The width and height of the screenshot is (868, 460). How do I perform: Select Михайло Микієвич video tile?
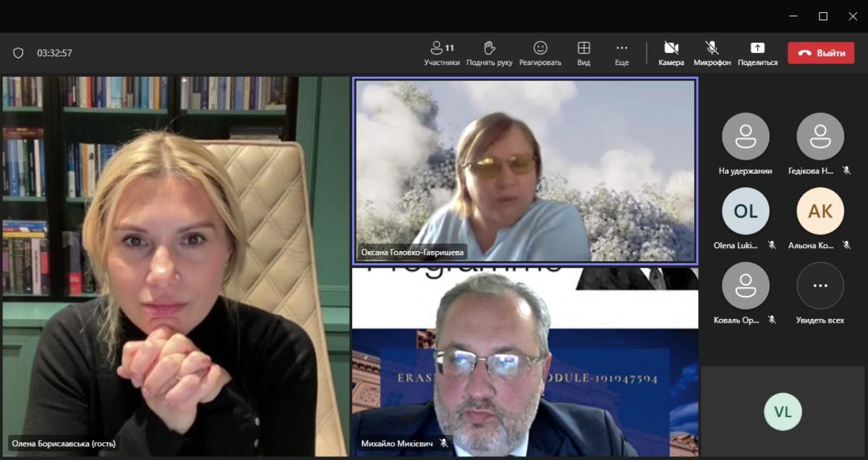[524, 362]
